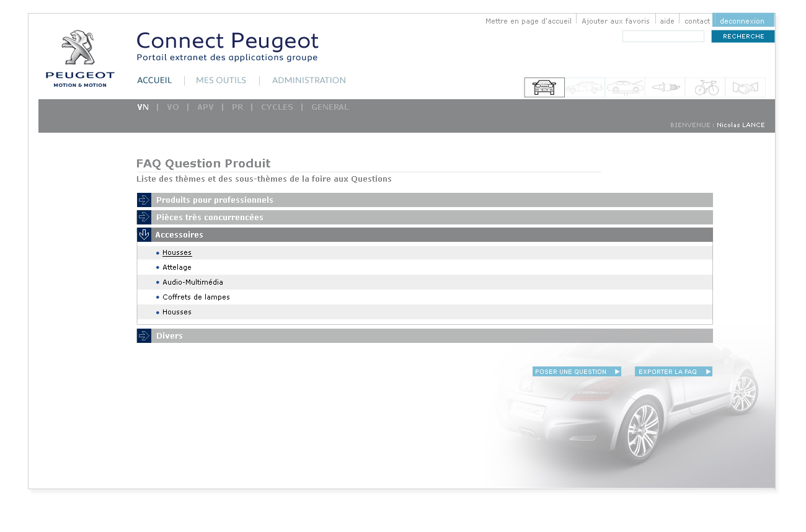
Task: Collapse the Accessoires section
Action: (144, 235)
